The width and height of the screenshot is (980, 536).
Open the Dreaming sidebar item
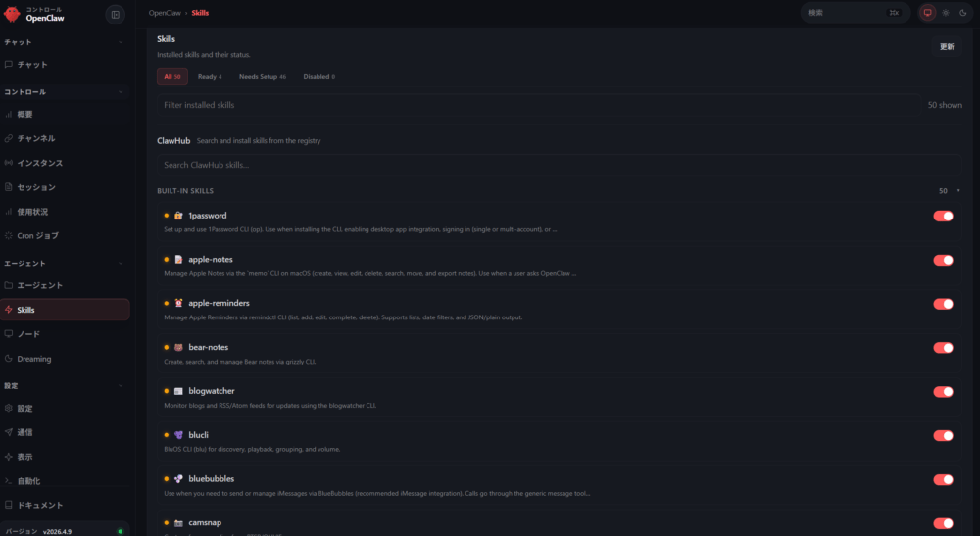click(33, 359)
